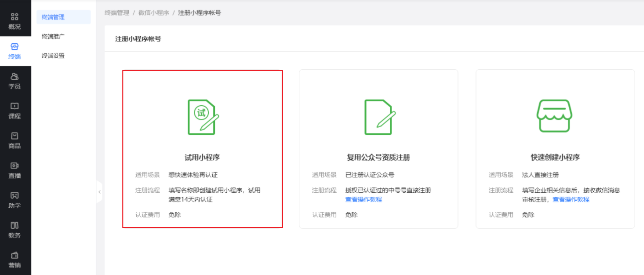Open the 助学 sidebar icon
The height and width of the screenshot is (275, 644).
[15, 195]
